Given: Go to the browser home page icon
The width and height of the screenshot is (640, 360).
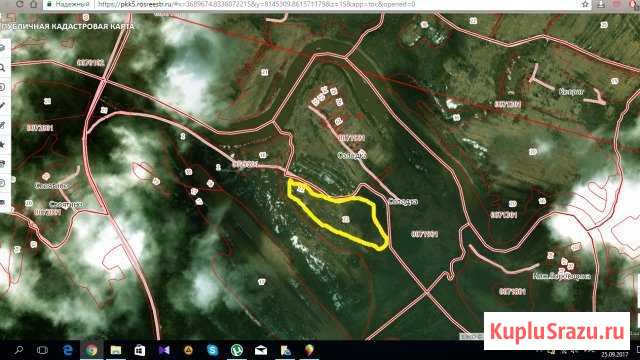Looking at the screenshot, I should pos(33,4).
